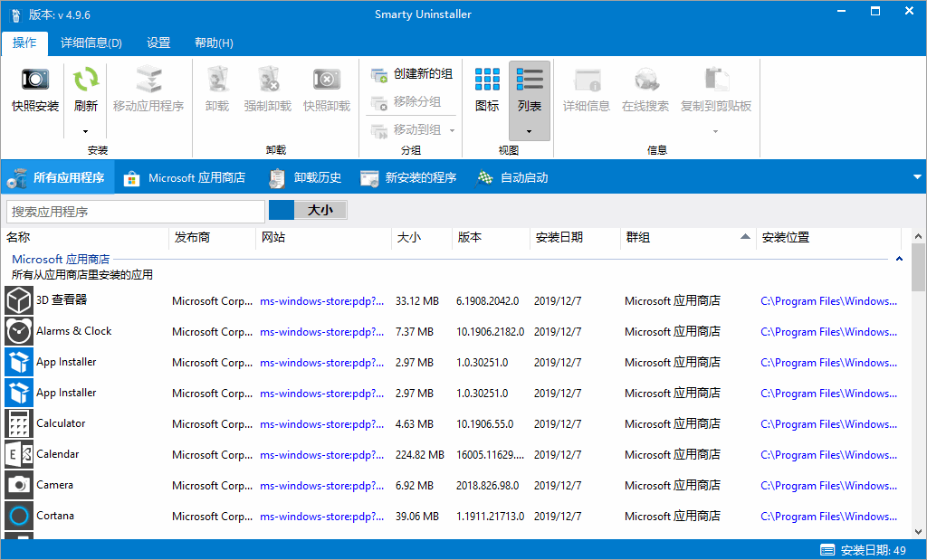927x560 pixels.
Task: Open the 设置 menu tab
Action: pos(158,43)
